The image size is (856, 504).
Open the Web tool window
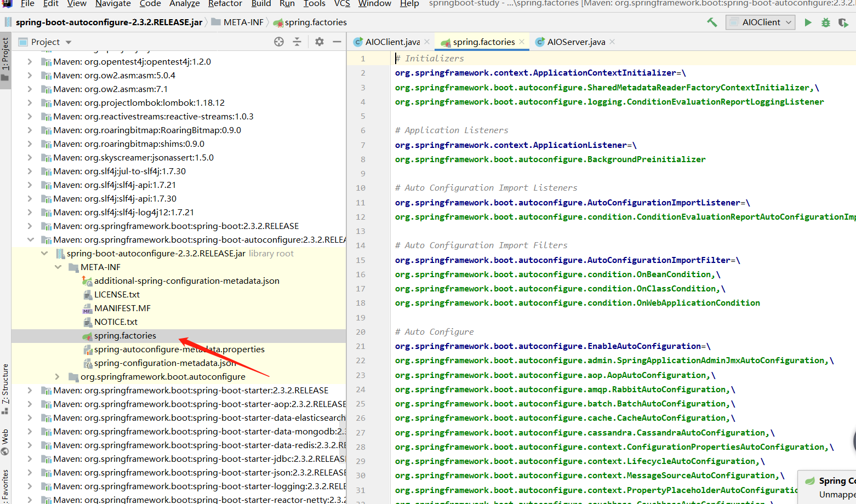5,443
